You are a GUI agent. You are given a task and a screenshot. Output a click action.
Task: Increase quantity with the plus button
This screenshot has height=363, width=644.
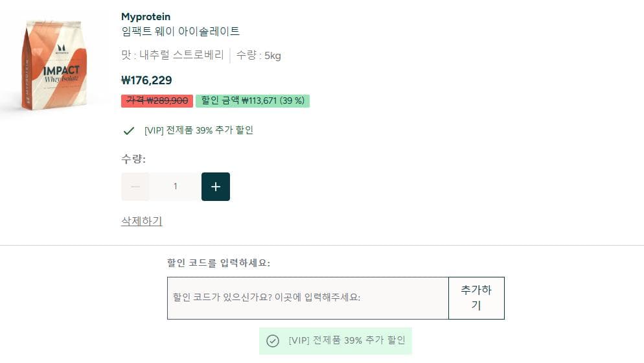click(x=216, y=187)
